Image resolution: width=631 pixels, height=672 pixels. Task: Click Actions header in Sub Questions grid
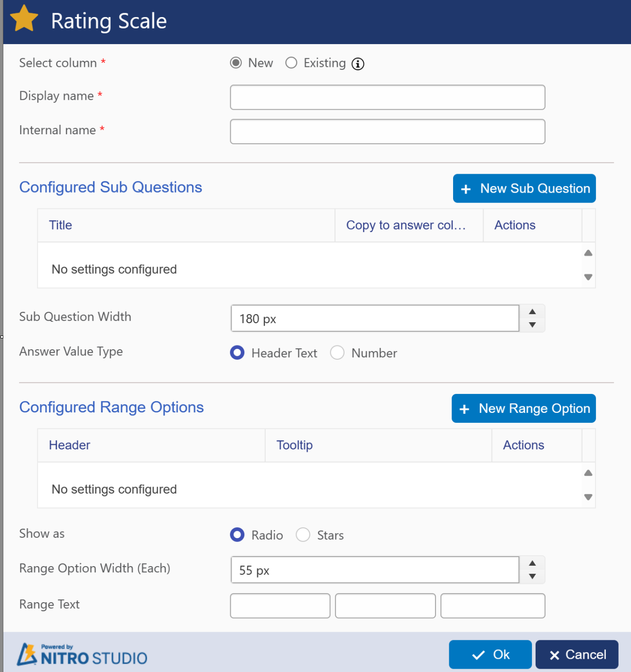coord(532,225)
